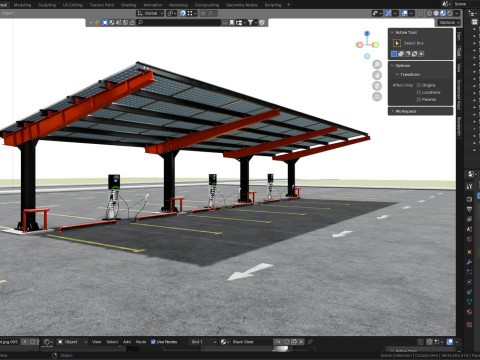The width and height of the screenshot is (480, 360).
Task: Open the snapping options dropdown
Action: [192, 13]
